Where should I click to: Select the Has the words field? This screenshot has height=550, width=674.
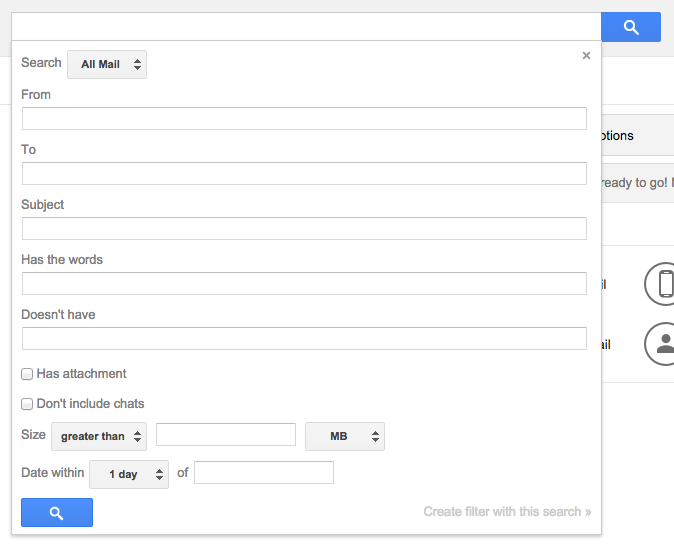304,284
